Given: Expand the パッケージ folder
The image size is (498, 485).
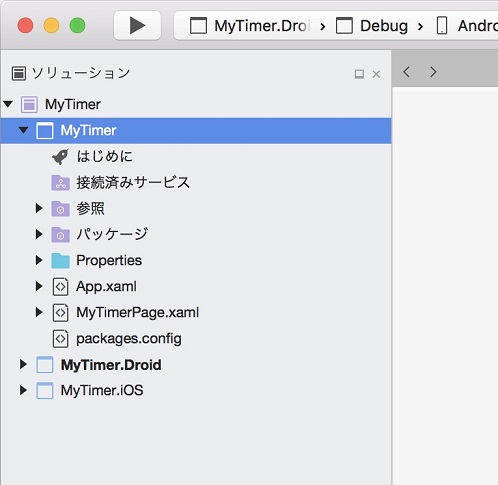Looking at the screenshot, I should pos(39,234).
